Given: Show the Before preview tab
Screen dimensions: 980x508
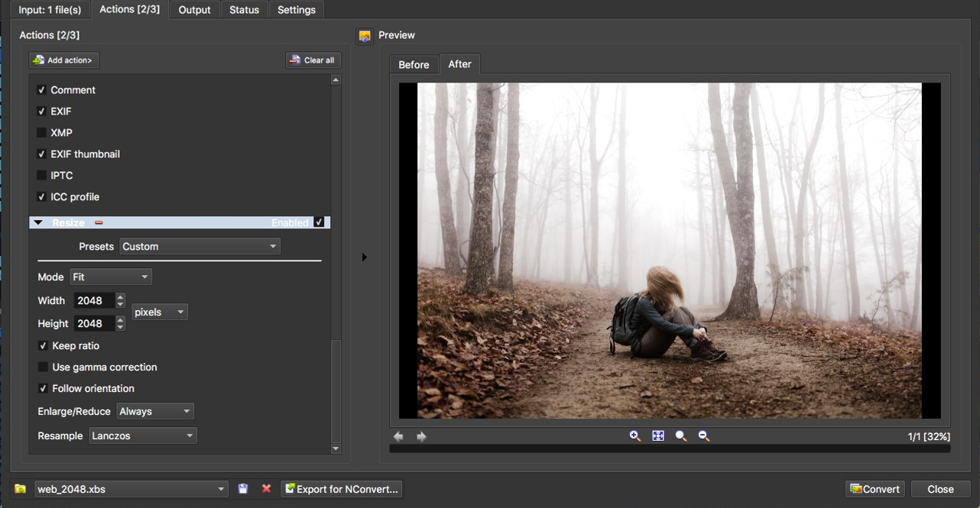Looking at the screenshot, I should tap(414, 65).
